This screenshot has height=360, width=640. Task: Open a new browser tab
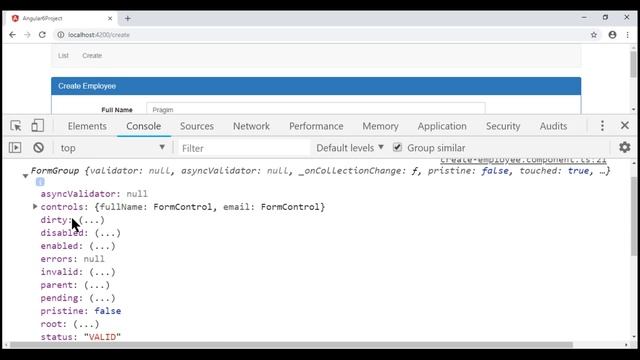128,18
